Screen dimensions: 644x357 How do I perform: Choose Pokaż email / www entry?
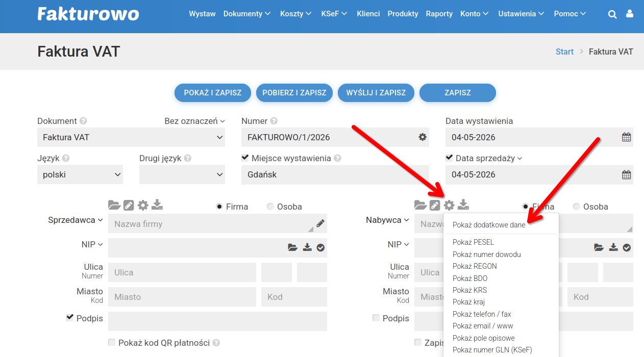coord(483,326)
